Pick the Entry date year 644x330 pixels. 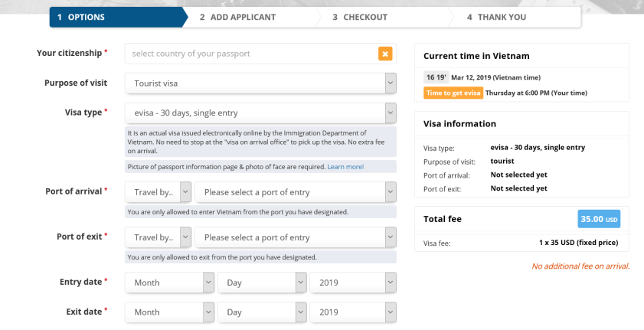pos(353,283)
